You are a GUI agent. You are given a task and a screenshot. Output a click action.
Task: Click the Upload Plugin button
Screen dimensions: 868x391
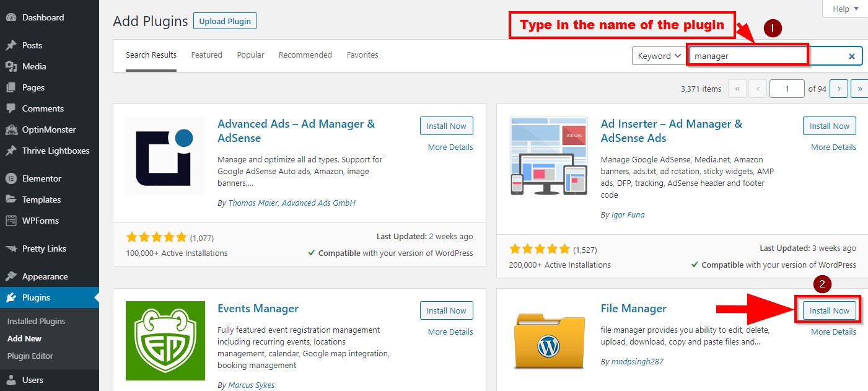click(225, 20)
